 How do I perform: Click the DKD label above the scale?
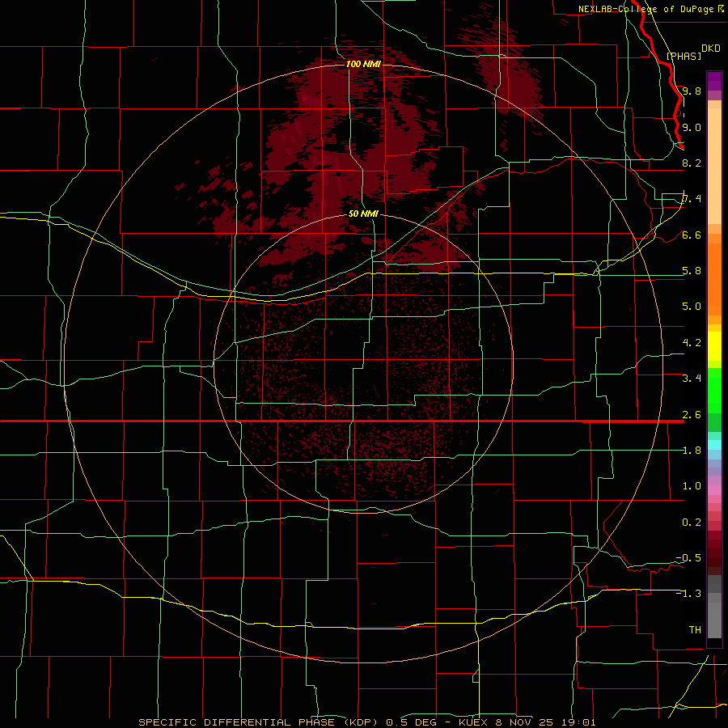click(x=711, y=49)
